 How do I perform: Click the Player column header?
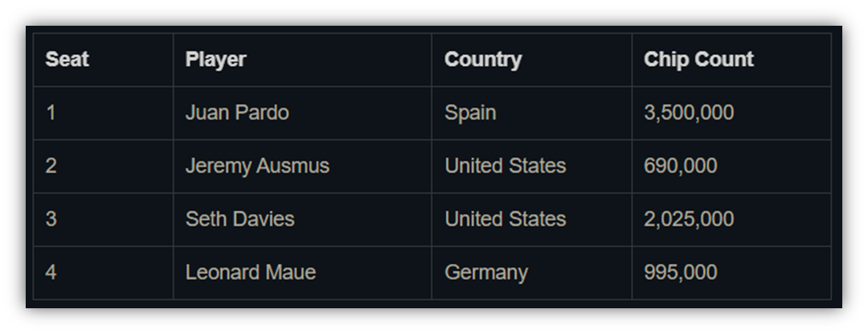click(302, 60)
